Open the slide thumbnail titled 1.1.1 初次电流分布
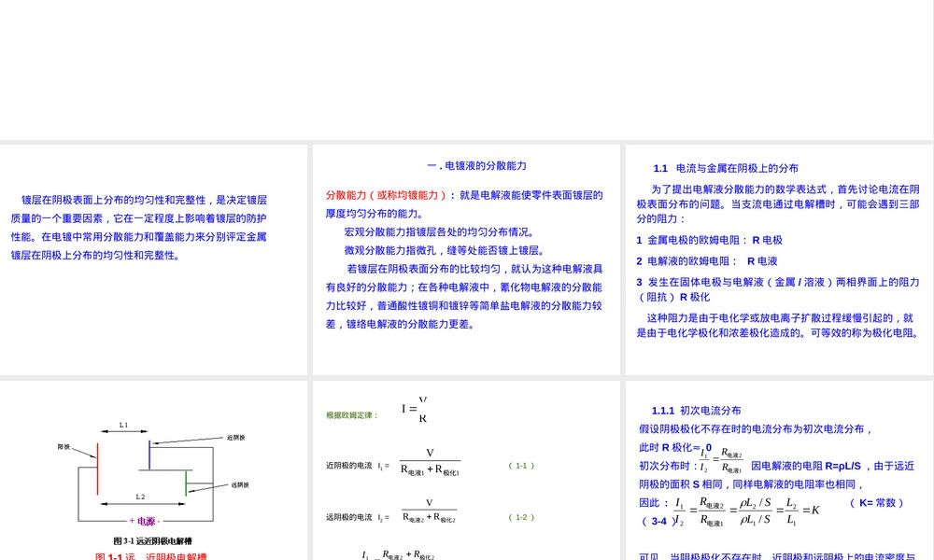This screenshot has height=560, width=934. (x=779, y=470)
